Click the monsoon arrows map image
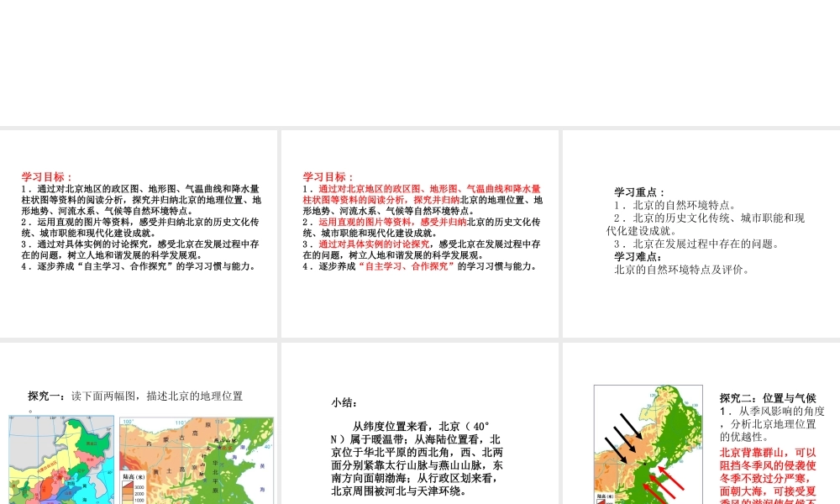840x504 pixels. pyautogui.click(x=648, y=444)
